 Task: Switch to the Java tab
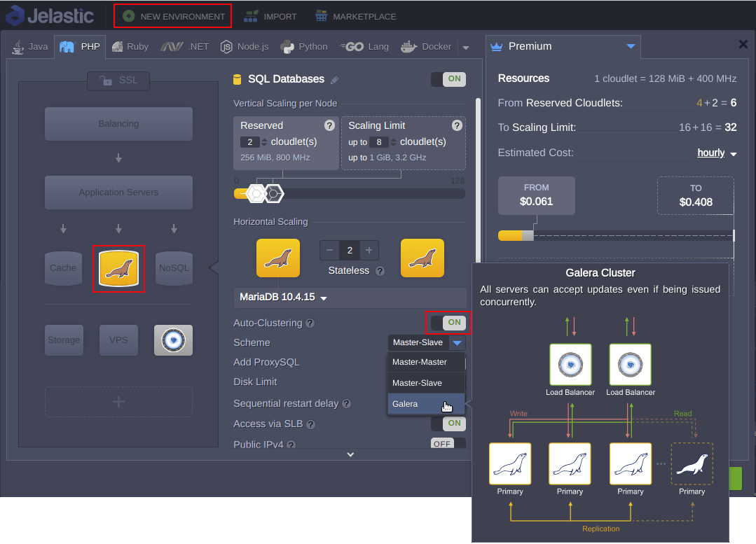tap(30, 47)
